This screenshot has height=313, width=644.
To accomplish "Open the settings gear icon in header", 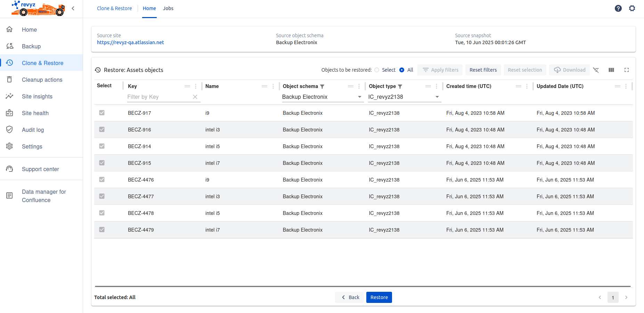I will [x=632, y=8].
